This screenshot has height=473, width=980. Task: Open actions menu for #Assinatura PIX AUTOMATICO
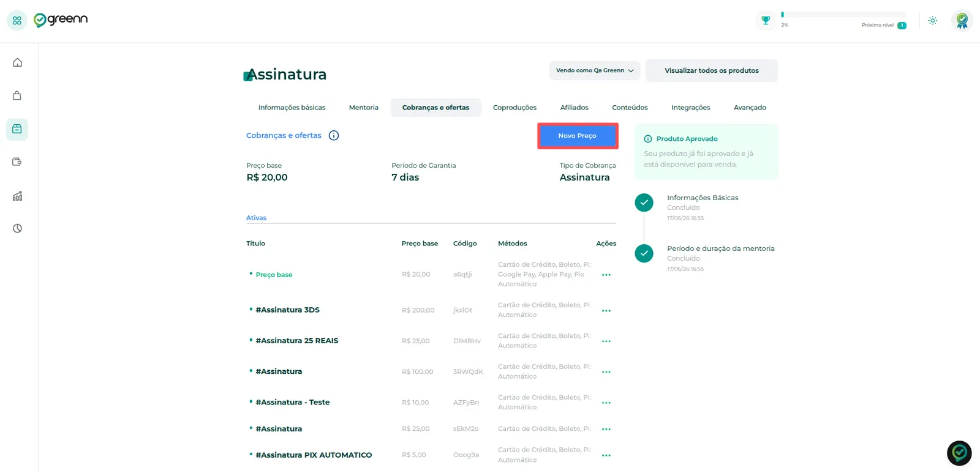click(606, 456)
